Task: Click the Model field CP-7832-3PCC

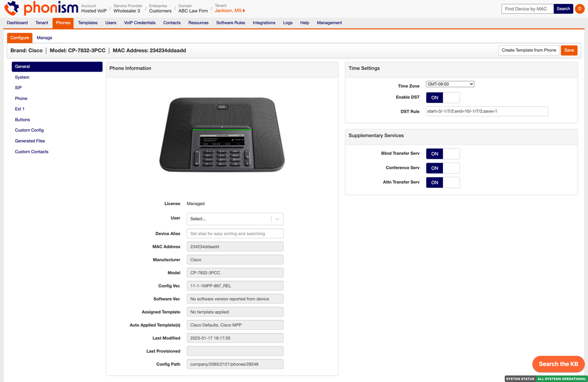Action: (x=235, y=273)
